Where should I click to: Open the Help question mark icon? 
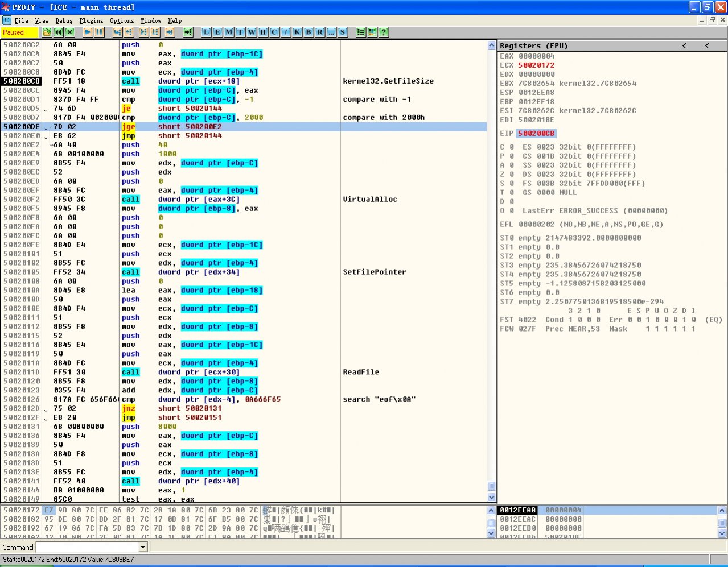point(384,32)
